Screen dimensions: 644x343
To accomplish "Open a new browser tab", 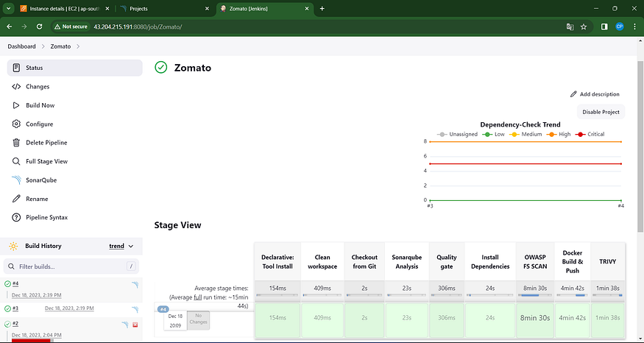I will click(x=322, y=9).
